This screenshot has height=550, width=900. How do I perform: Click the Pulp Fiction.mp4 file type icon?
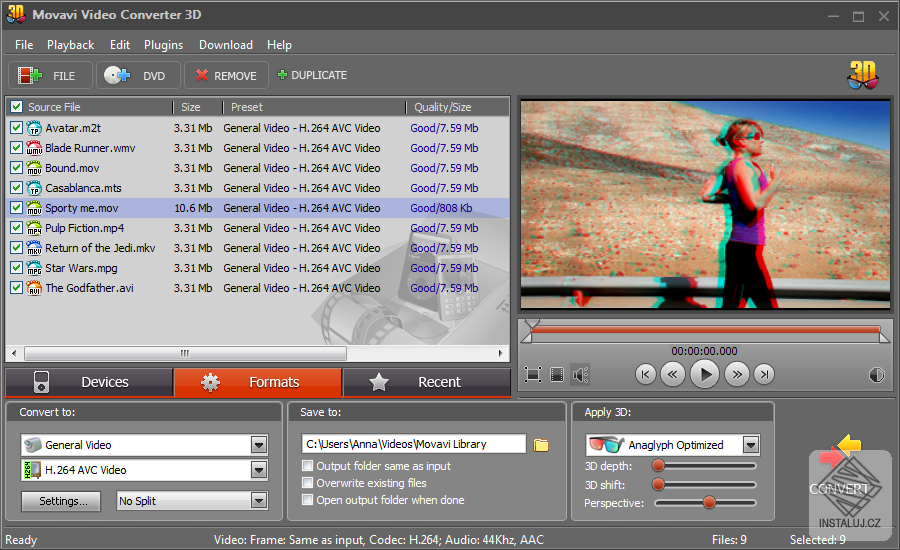[34, 228]
